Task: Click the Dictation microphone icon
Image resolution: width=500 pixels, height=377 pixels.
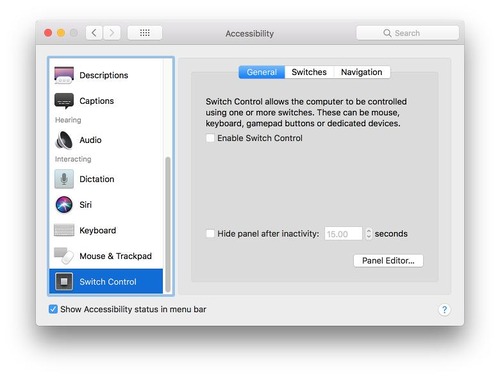Action: coord(64,179)
